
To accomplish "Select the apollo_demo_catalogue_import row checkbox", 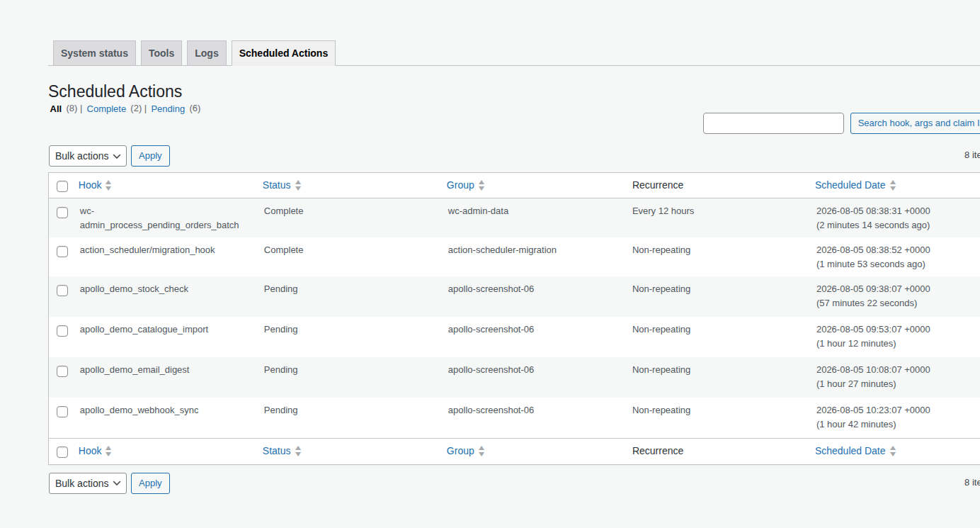I will coord(62,331).
